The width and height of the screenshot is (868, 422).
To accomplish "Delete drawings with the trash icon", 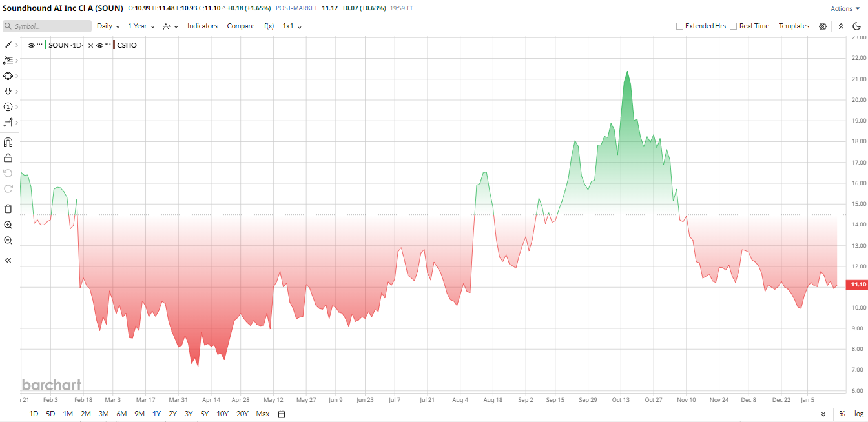I will pyautogui.click(x=8, y=208).
